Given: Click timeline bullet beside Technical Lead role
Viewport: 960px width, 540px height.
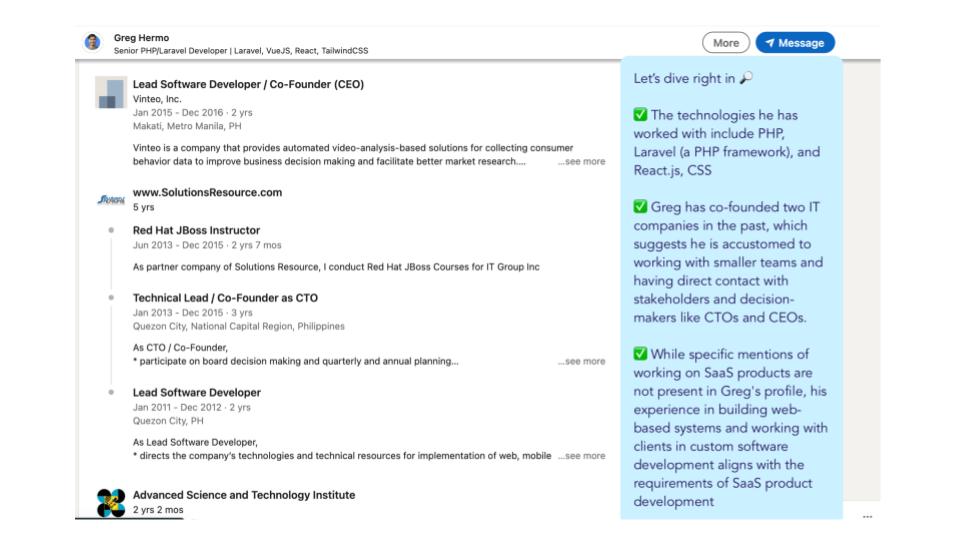Looking at the screenshot, I should [x=111, y=298].
